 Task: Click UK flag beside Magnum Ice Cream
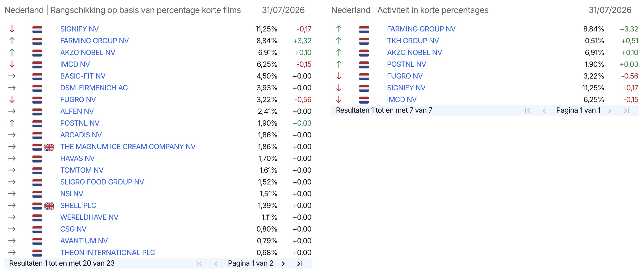tap(49, 147)
